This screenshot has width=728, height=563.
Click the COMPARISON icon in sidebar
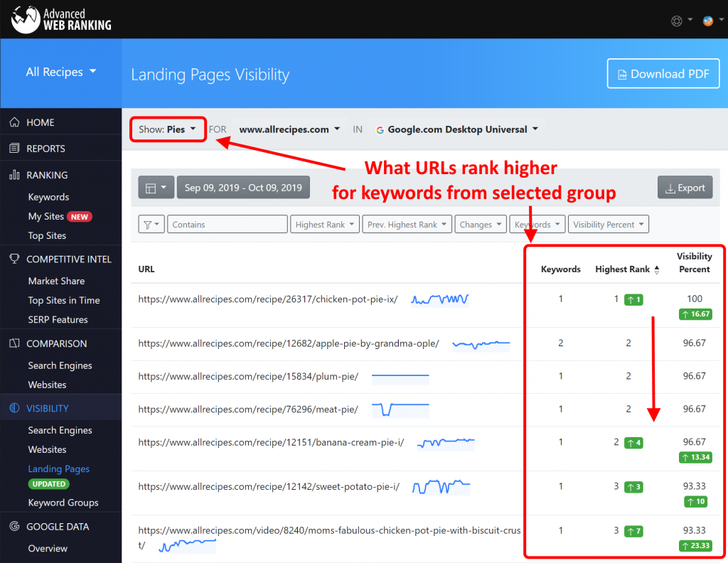[14, 343]
